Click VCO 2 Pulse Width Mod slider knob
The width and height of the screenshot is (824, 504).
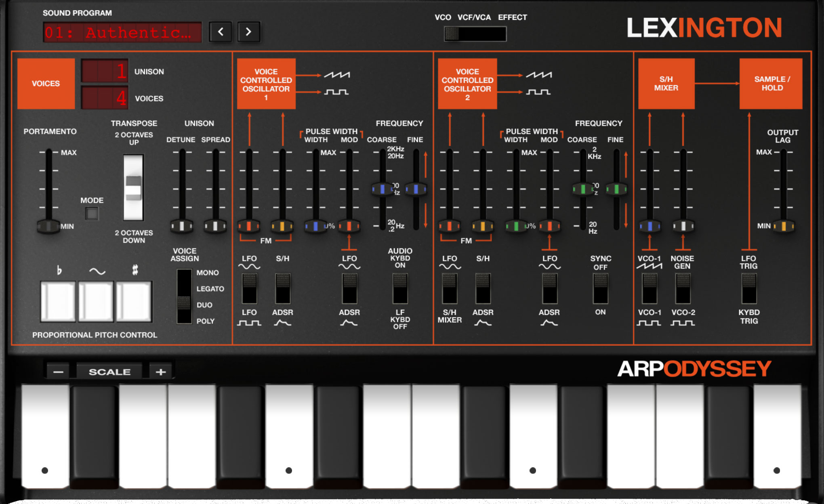(x=549, y=226)
